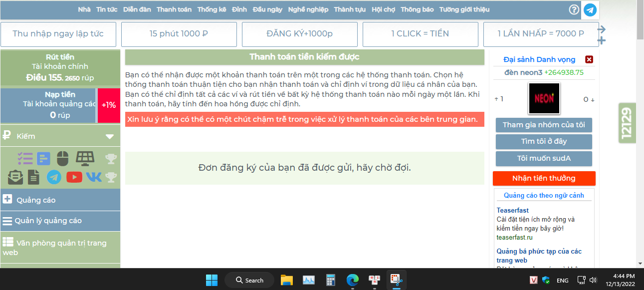Open the Đấu ngày menu item
Viewport: 644px width, 290px height.
(x=267, y=9)
